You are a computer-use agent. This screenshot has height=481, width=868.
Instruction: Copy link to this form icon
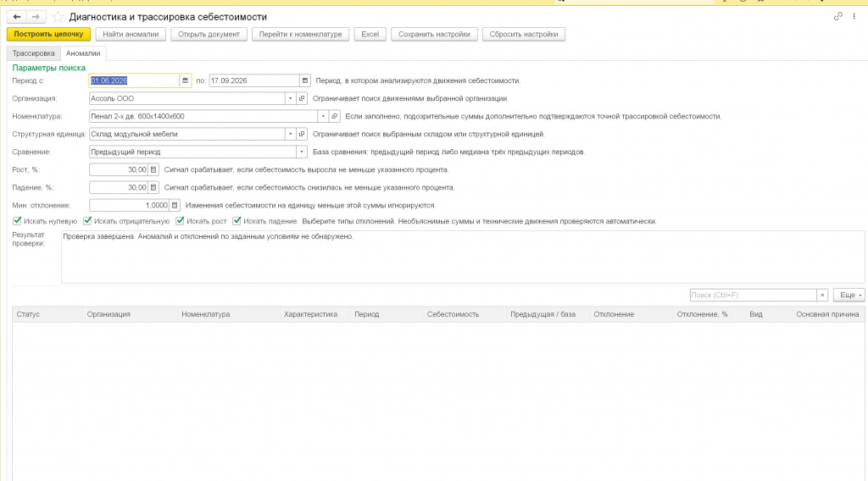838,17
